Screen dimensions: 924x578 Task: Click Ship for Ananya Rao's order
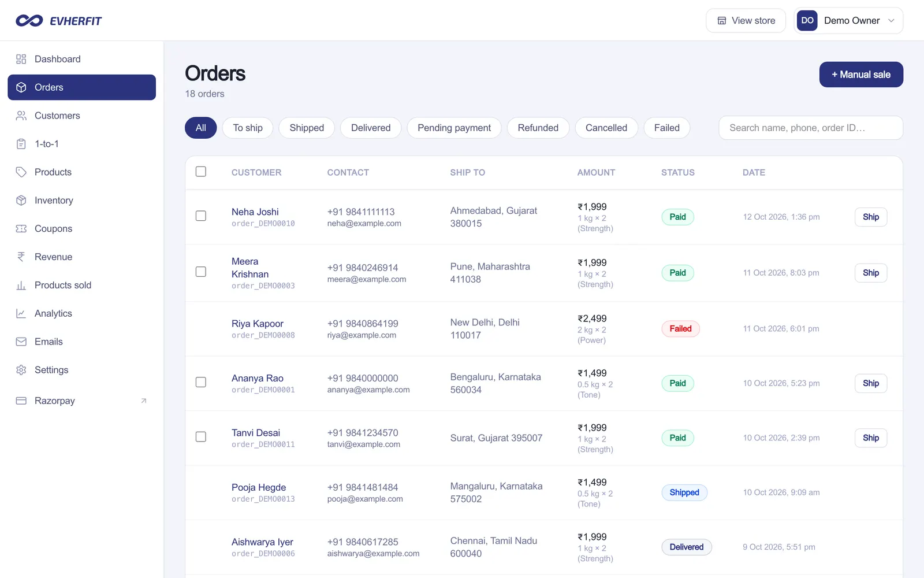(871, 383)
